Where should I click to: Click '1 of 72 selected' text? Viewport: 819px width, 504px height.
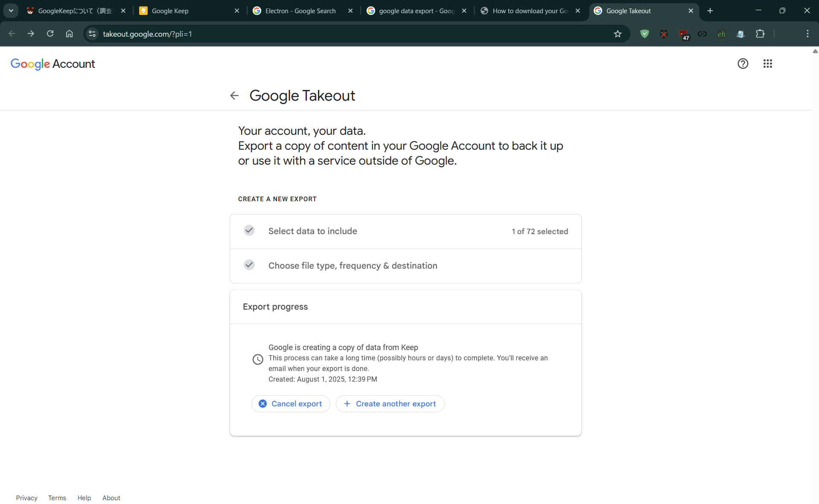(x=540, y=232)
